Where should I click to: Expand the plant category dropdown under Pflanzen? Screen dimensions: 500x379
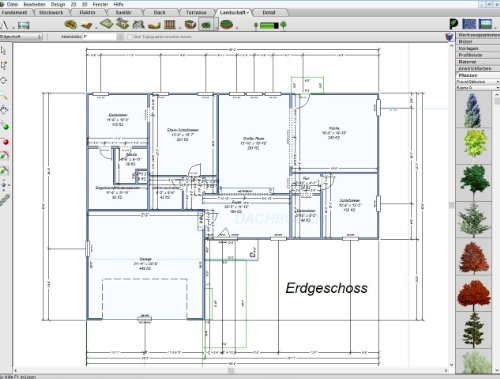point(478,82)
